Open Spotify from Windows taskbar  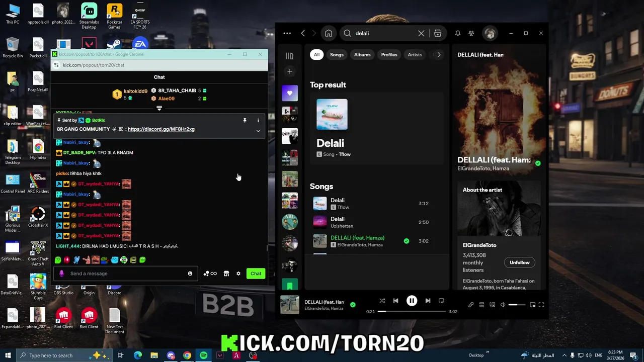tap(203, 355)
